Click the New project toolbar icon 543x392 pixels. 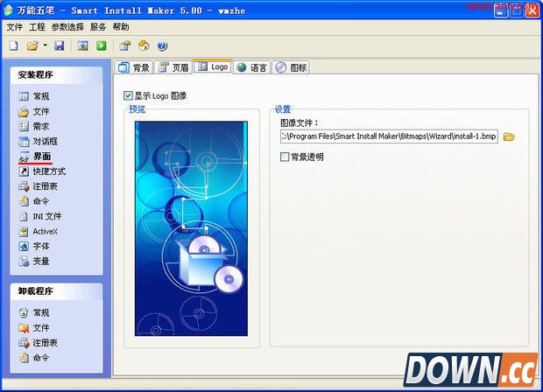(14, 45)
